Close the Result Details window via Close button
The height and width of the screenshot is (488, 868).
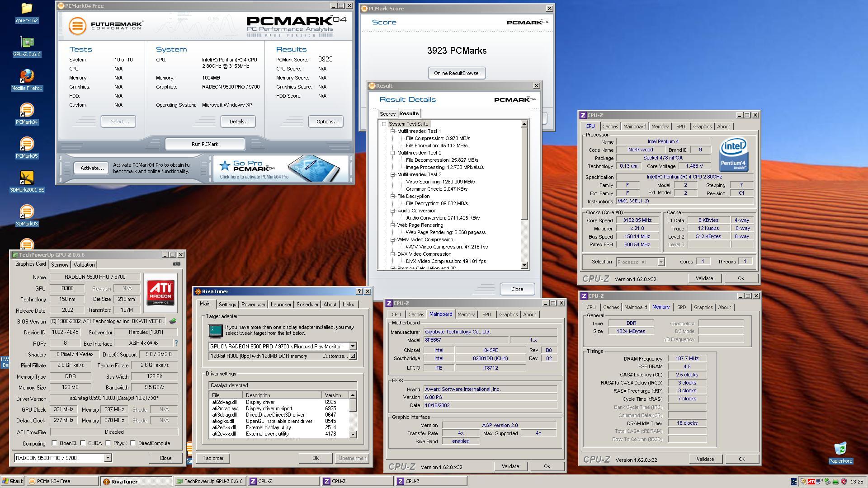(517, 289)
